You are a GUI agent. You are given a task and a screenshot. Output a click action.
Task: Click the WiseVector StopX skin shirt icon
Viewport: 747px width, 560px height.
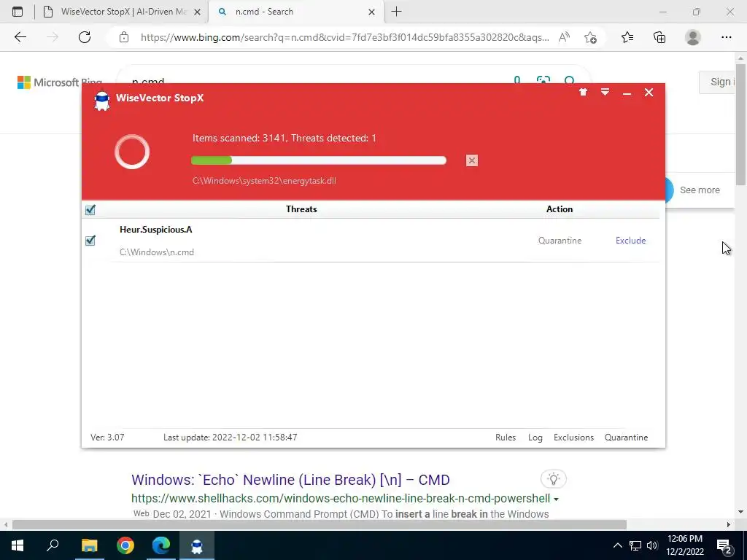583,93
